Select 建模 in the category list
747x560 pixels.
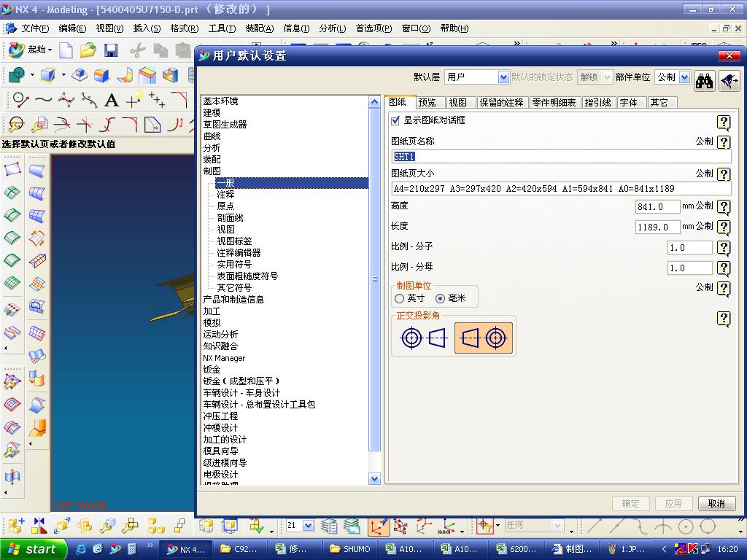coord(212,112)
